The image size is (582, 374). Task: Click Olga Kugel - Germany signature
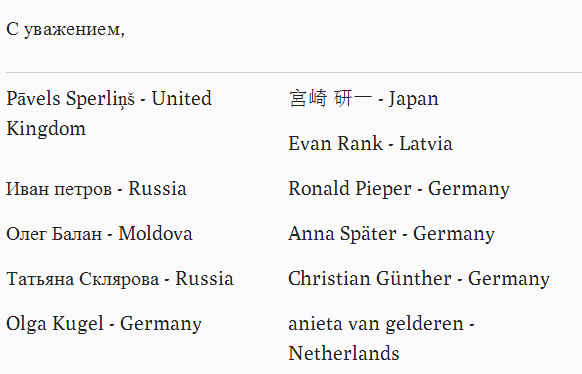104,324
